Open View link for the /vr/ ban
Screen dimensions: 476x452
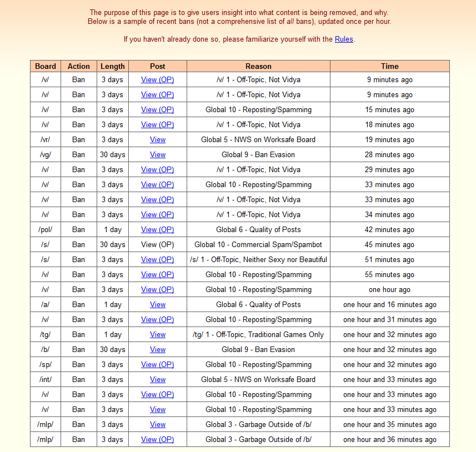tap(158, 140)
